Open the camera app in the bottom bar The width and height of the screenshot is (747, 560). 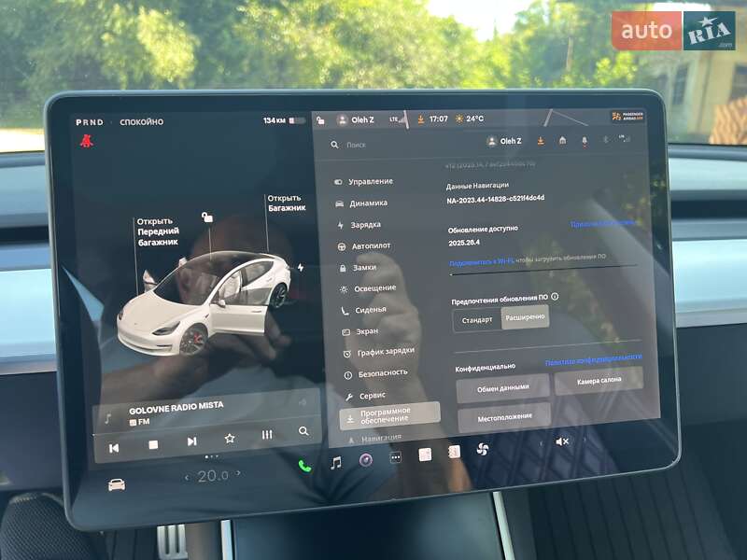(365, 459)
